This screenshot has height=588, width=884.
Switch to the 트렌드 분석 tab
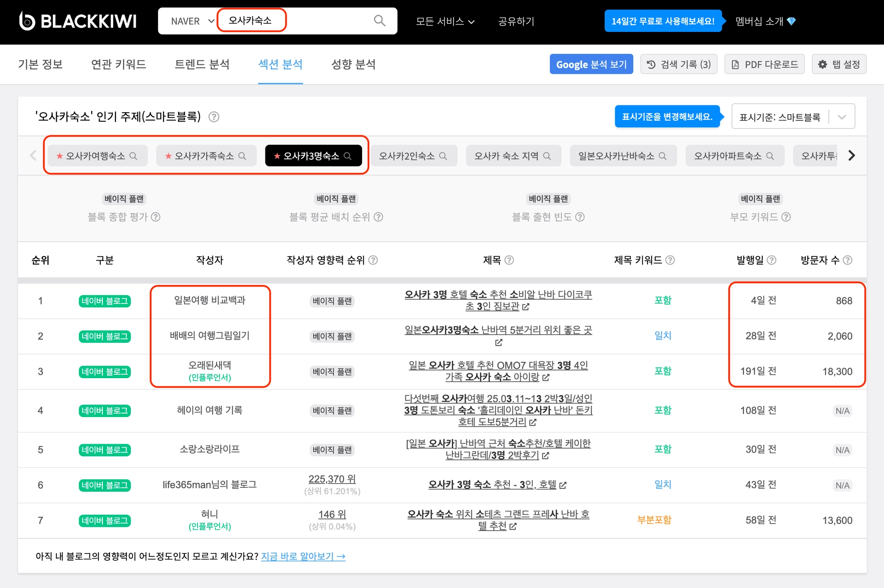click(x=202, y=64)
